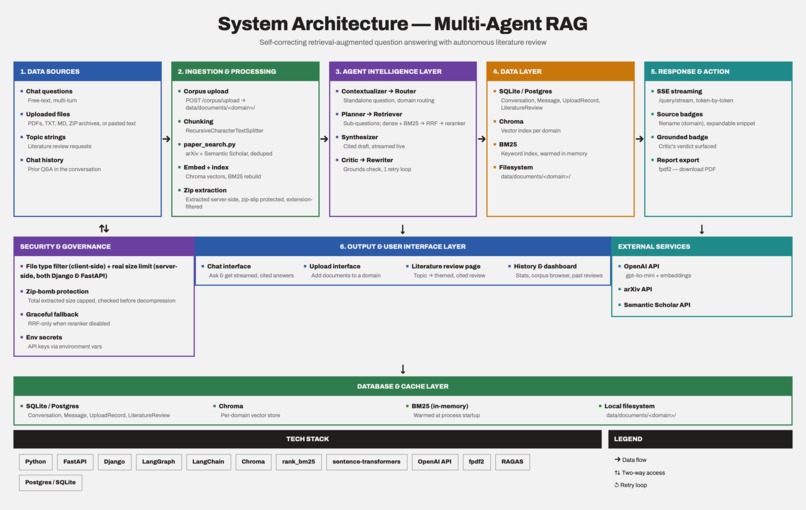Click 'BM25 (in-memory)' item

point(440,406)
